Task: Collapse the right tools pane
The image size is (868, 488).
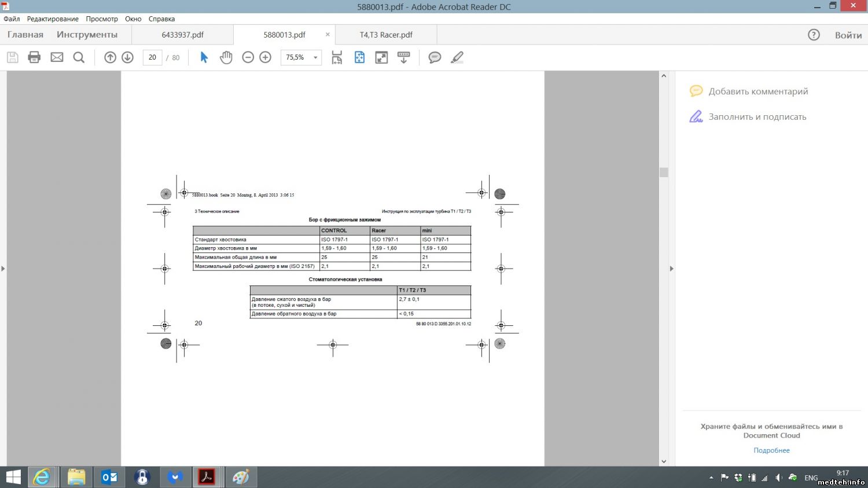Action: click(x=671, y=269)
